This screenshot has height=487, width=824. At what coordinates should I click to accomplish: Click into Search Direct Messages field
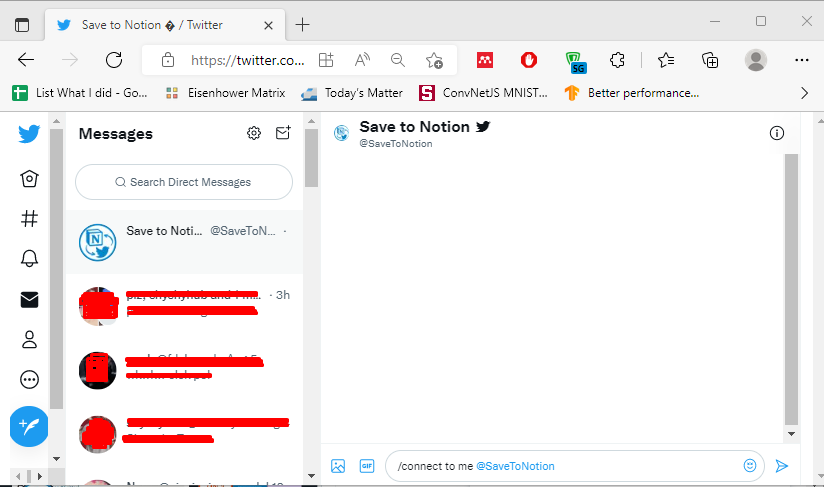(184, 182)
